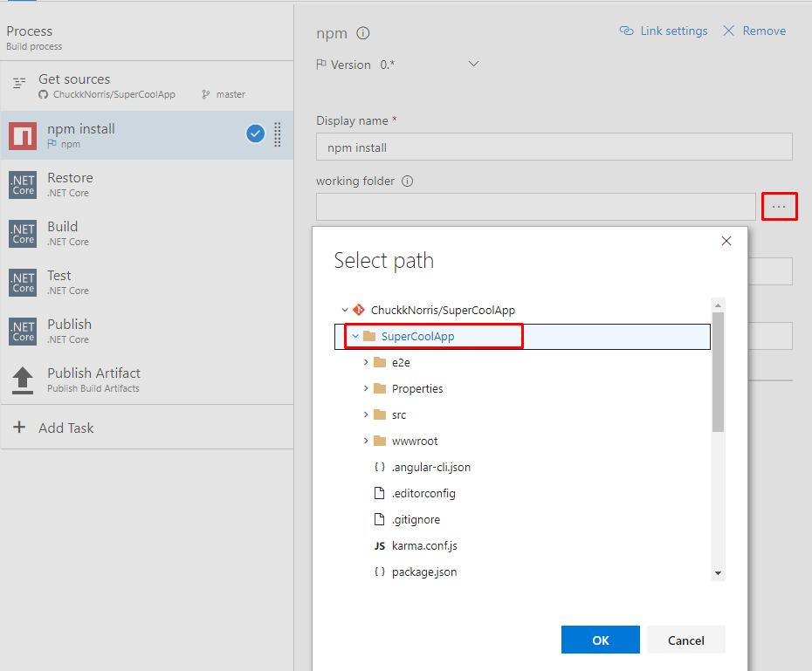Viewport: 812px width, 671px height.
Task: Click the npm info icon
Action: click(x=363, y=34)
